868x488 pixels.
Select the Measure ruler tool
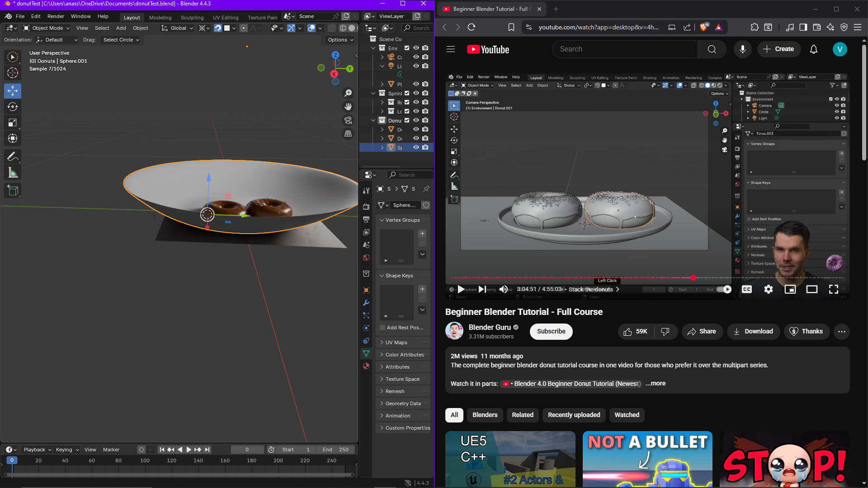(x=13, y=173)
